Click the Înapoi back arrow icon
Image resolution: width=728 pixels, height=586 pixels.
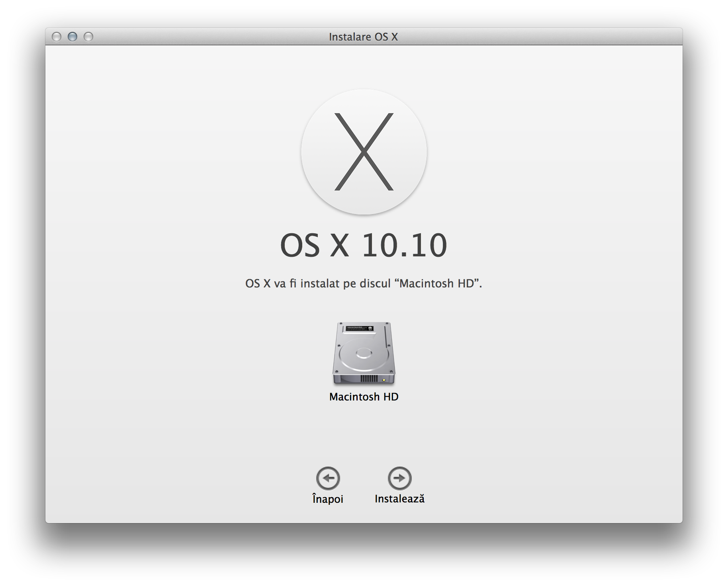328,478
